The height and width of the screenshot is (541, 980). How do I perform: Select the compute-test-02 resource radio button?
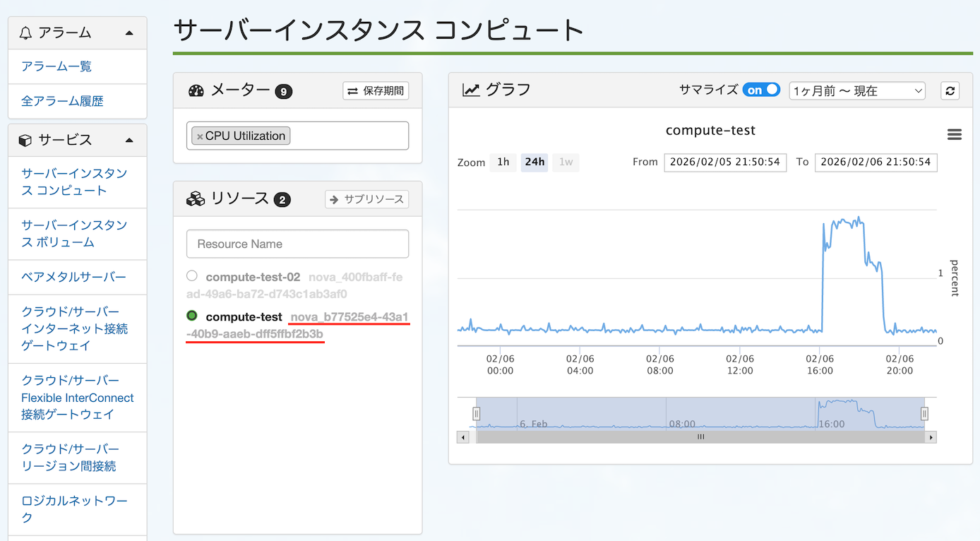pyautogui.click(x=192, y=276)
